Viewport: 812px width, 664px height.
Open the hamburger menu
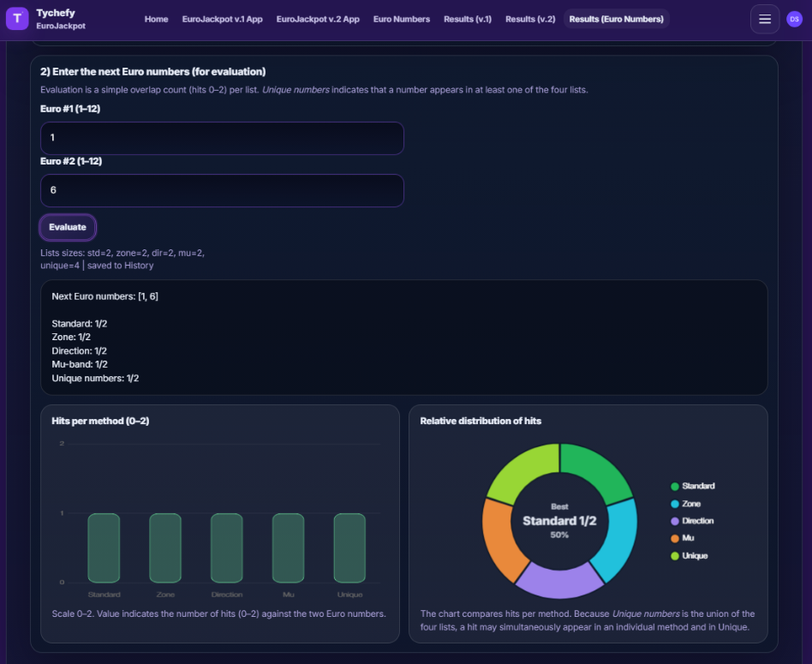(764, 19)
